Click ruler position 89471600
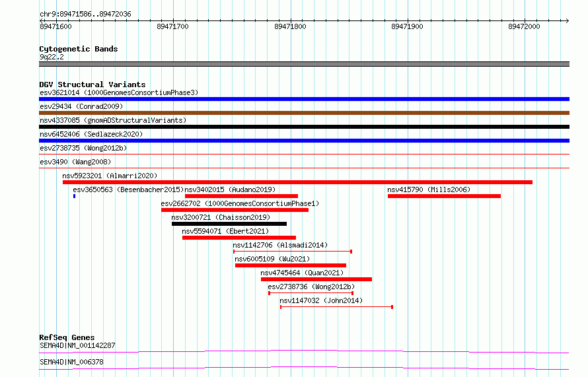 coord(55,26)
